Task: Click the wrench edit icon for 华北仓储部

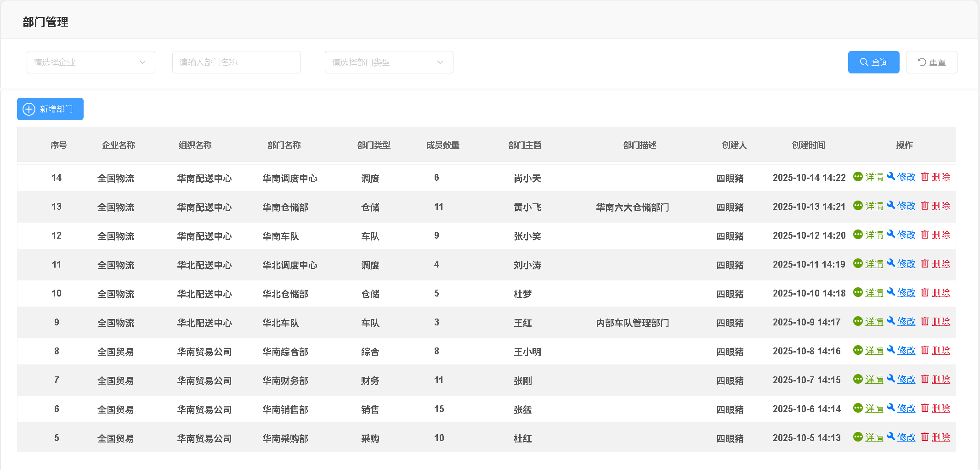Action: (x=891, y=292)
